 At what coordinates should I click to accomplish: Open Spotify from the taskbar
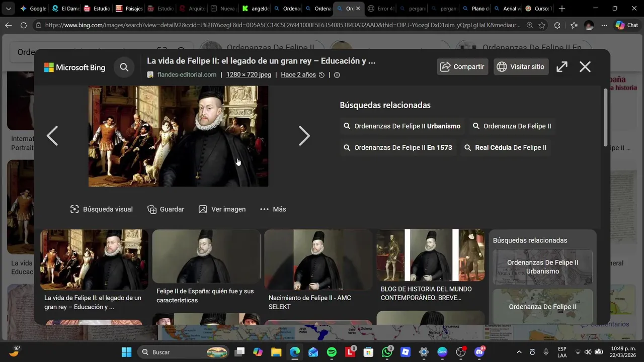pos(332,352)
